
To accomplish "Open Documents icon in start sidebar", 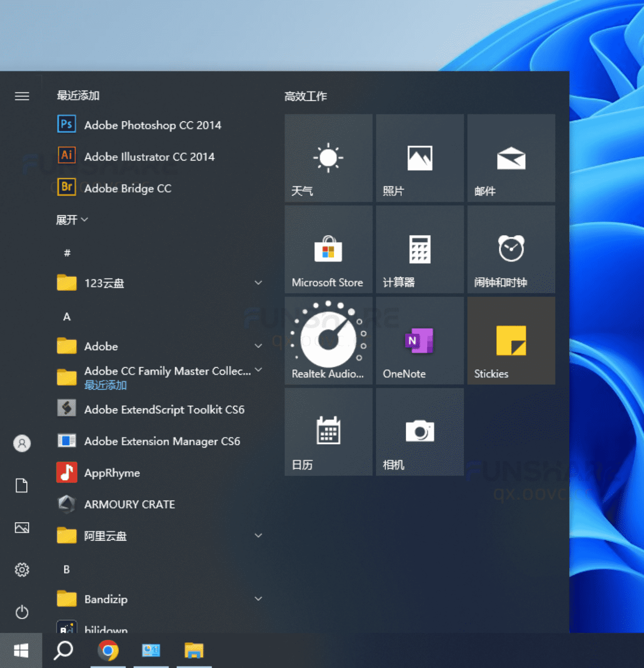I will 22,486.
